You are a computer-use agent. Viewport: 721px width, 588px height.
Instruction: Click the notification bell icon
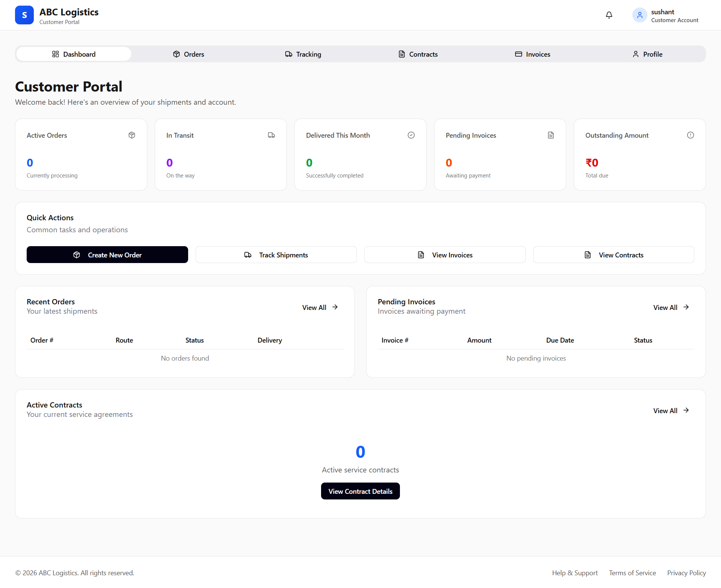tap(609, 15)
